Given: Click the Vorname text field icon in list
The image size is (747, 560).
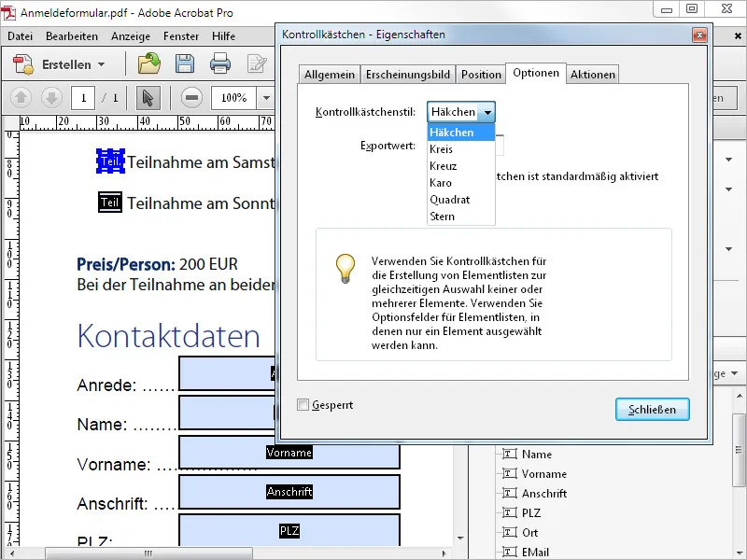Looking at the screenshot, I should click(510, 473).
